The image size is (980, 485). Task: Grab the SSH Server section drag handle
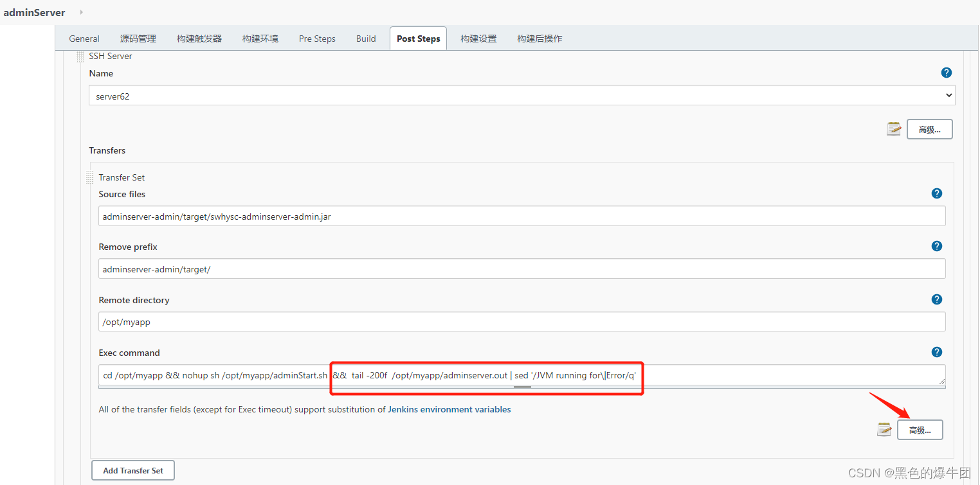[80, 57]
